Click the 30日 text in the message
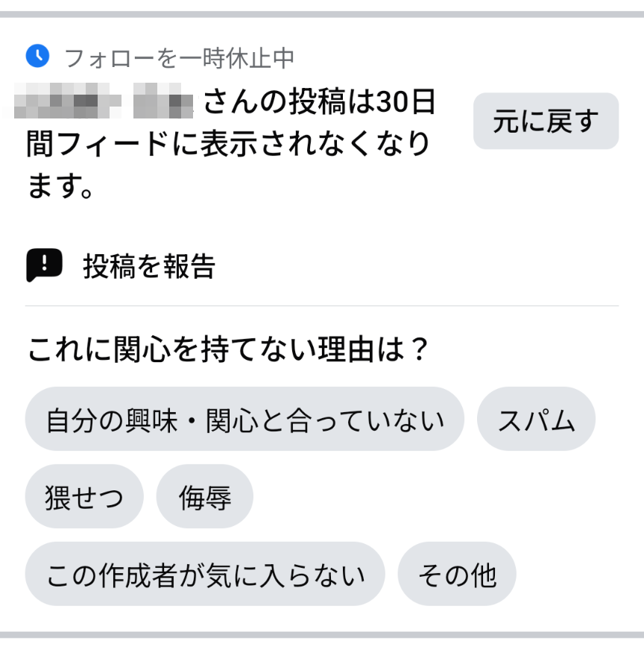 pos(405,103)
